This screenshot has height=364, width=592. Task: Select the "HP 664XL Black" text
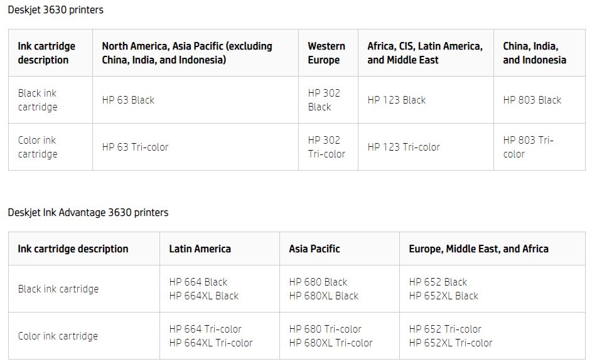pyautogui.click(x=204, y=296)
